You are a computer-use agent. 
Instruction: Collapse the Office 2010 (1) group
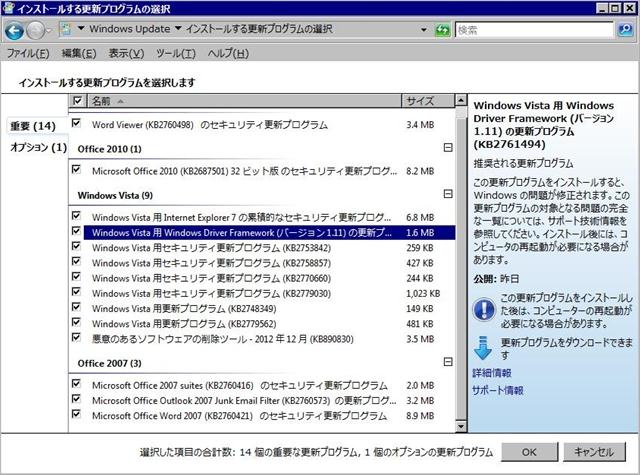[x=448, y=147]
